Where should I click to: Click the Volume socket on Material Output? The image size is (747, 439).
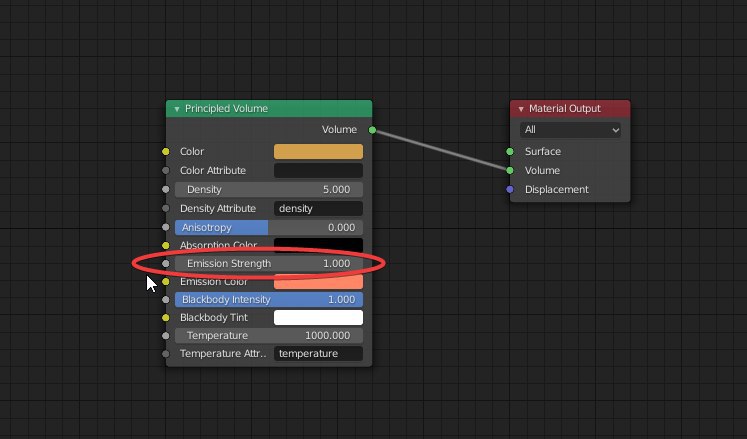[x=510, y=170]
